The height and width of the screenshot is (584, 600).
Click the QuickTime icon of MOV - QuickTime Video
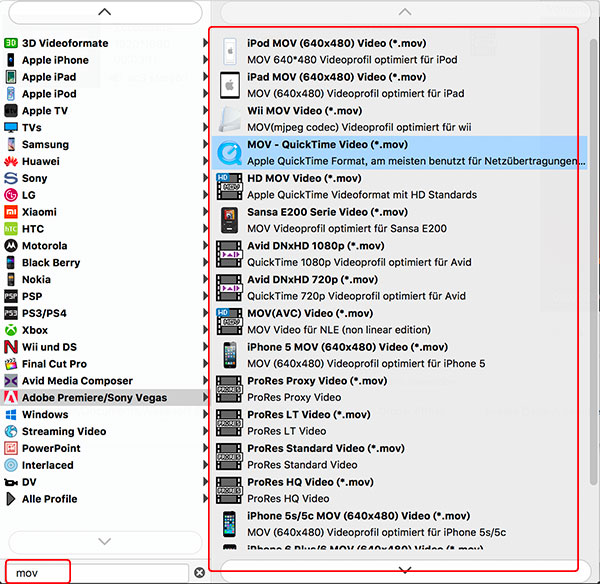(229, 153)
